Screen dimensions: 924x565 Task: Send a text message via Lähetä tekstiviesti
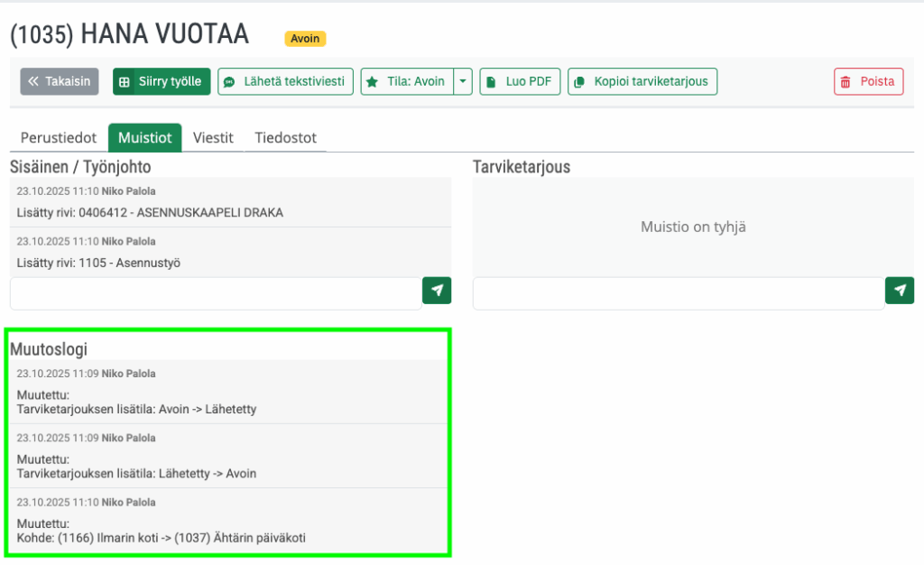click(x=285, y=81)
